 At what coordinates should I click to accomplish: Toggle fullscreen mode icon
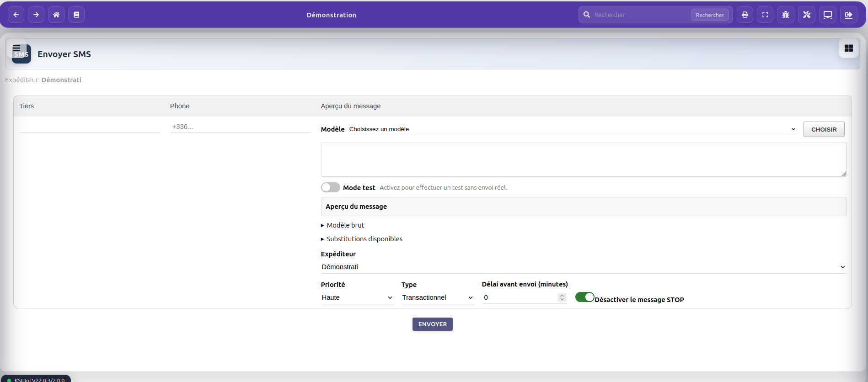click(x=765, y=15)
